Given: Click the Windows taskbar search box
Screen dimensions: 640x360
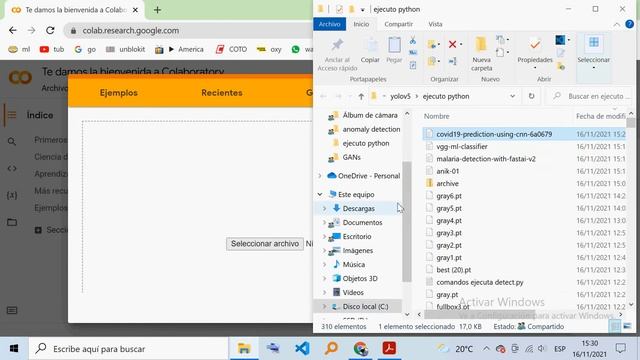Looking at the screenshot, I should pyautogui.click(x=129, y=349).
